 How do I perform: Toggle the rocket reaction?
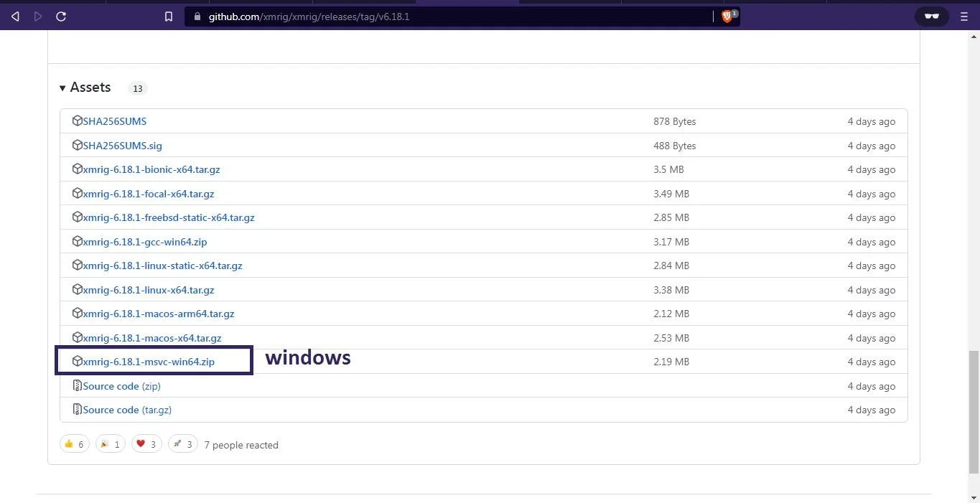[x=183, y=444]
